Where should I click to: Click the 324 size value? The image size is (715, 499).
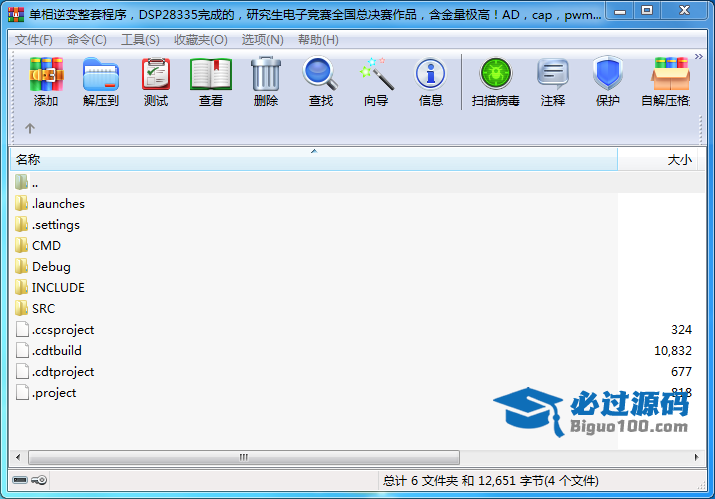(681, 330)
